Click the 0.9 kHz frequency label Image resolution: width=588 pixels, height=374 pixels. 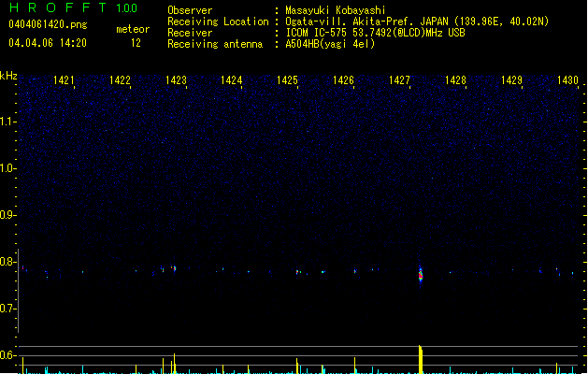tap(8, 215)
